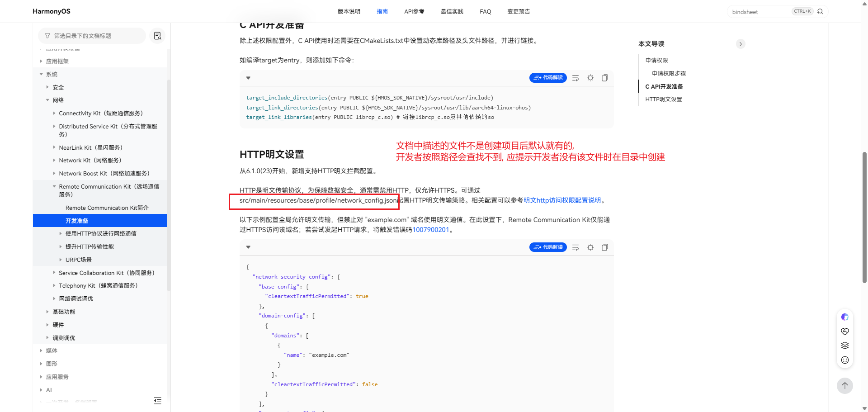Image resolution: width=868 pixels, height=412 pixels.
Task: Expand 应用服务 in sidebar
Action: [41, 377]
